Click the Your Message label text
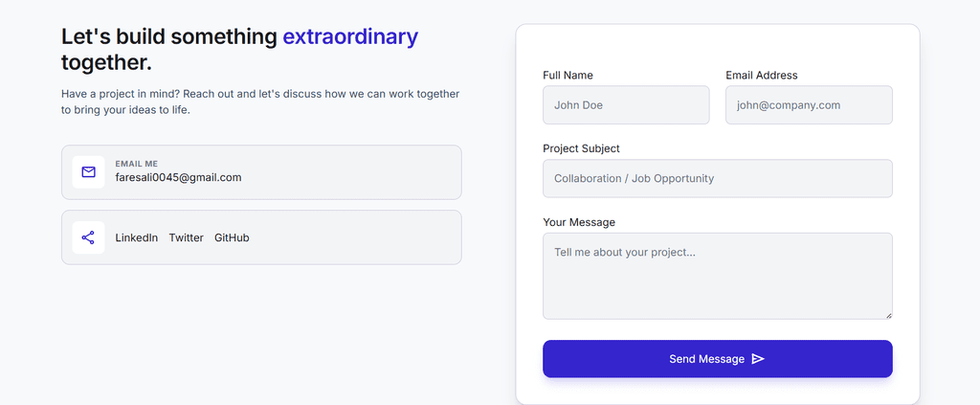The width and height of the screenshot is (980, 405). click(x=579, y=222)
